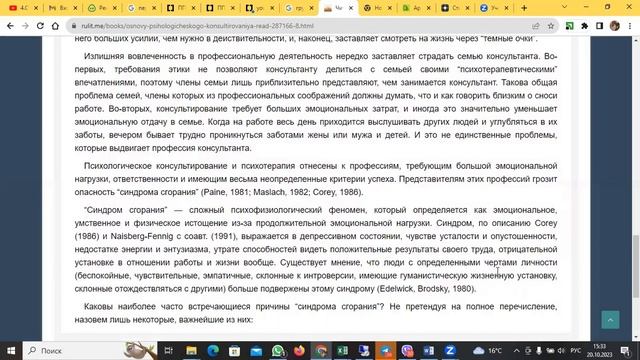Screen dimensions: 640x360
Task: Click the page vertical scrollbar thumb
Action: [636, 266]
